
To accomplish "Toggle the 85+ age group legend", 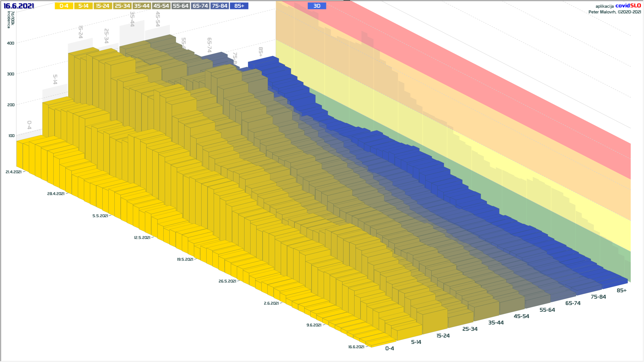I will coord(239,6).
